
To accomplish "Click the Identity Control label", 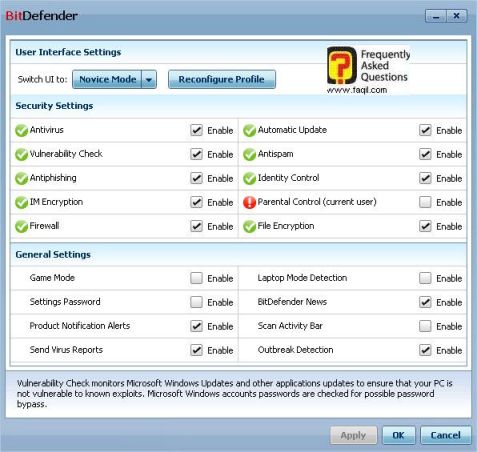I will click(288, 178).
